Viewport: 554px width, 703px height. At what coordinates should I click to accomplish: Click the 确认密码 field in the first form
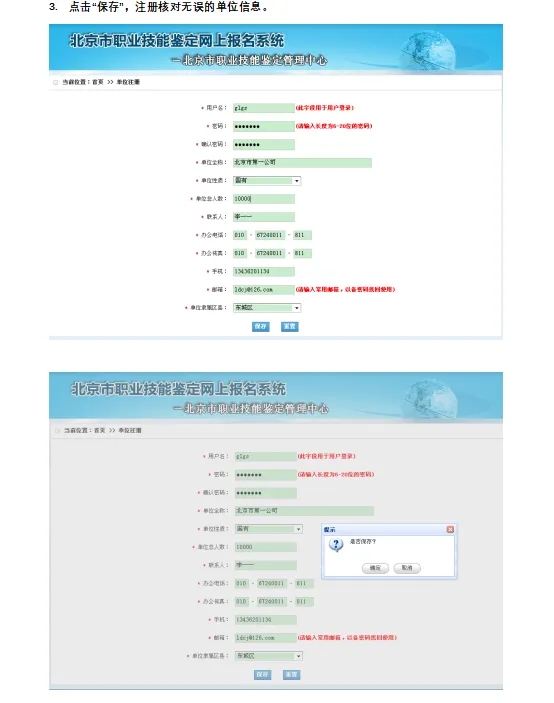coord(264,144)
